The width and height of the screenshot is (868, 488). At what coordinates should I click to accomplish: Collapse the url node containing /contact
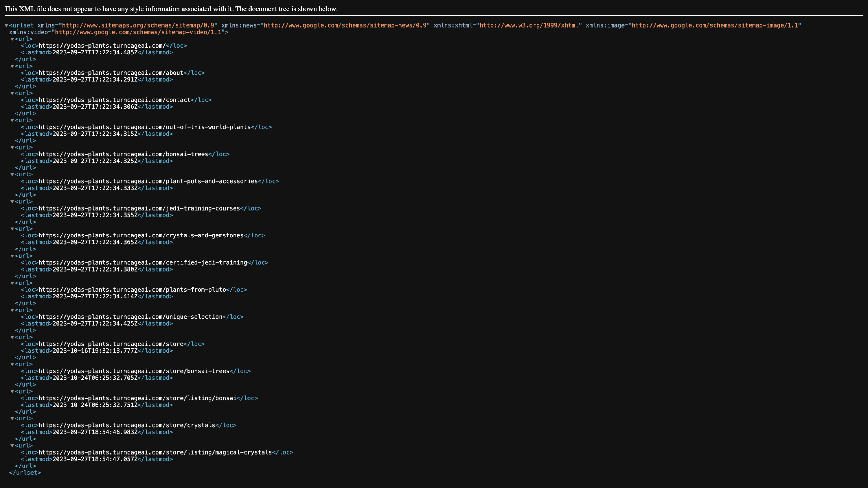coord(12,93)
